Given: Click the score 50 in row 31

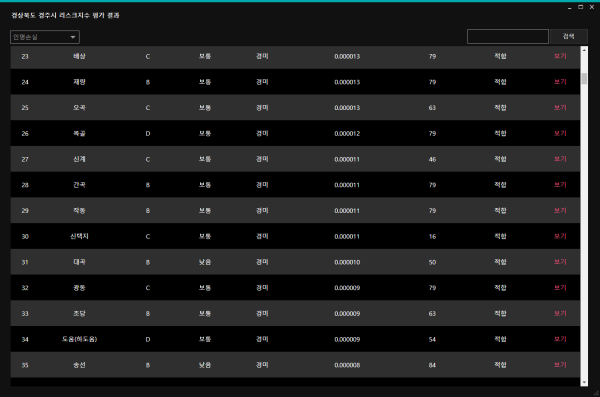Looking at the screenshot, I should [432, 262].
